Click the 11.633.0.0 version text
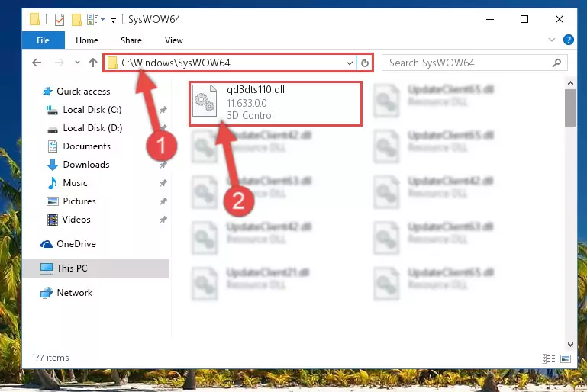This screenshot has height=392, width=587. (x=247, y=103)
